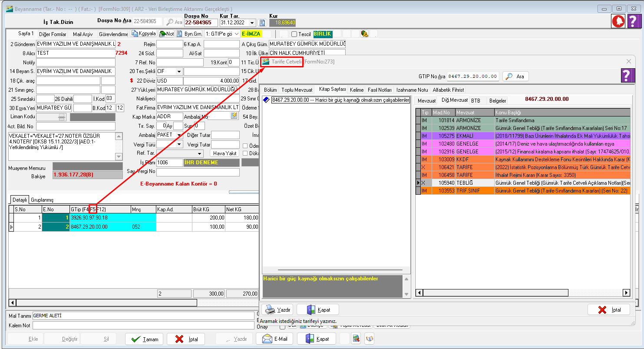644x349 pixels.
Task: Open the Gruplanmış tab
Action: point(42,200)
